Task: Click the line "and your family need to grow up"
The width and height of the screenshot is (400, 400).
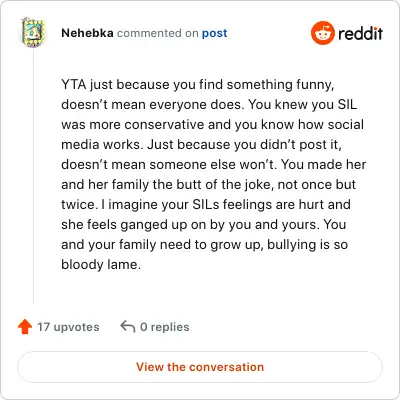Action: coord(205,245)
